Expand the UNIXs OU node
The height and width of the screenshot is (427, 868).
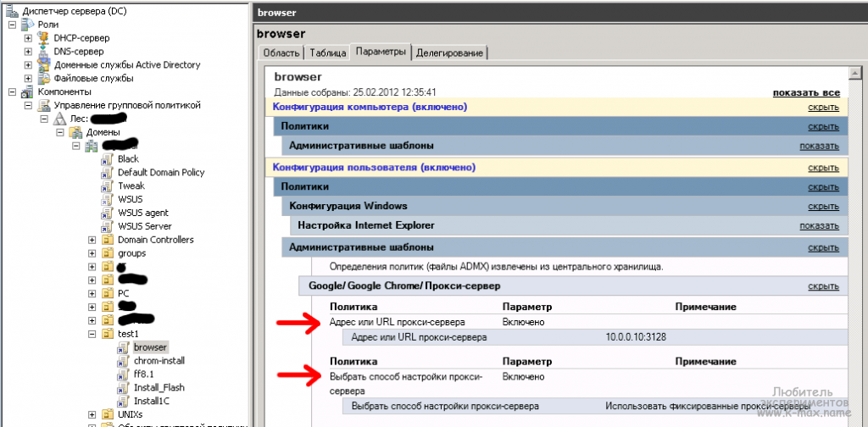pyautogui.click(x=92, y=414)
